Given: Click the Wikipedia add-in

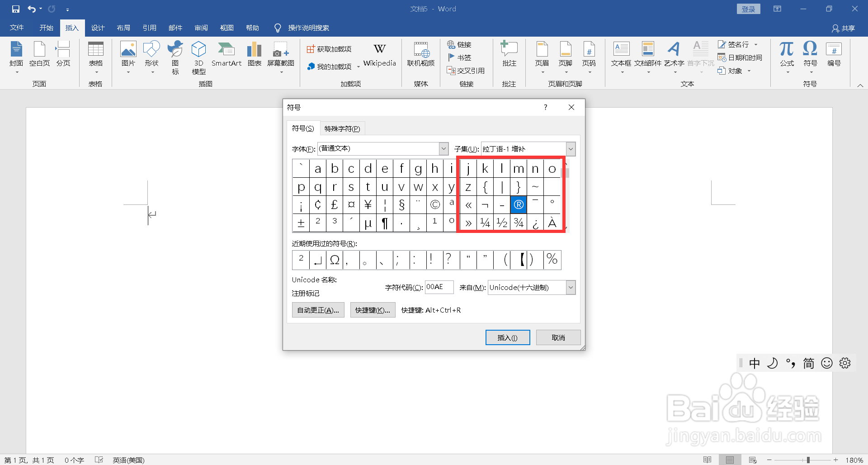Looking at the screenshot, I should pyautogui.click(x=380, y=55).
